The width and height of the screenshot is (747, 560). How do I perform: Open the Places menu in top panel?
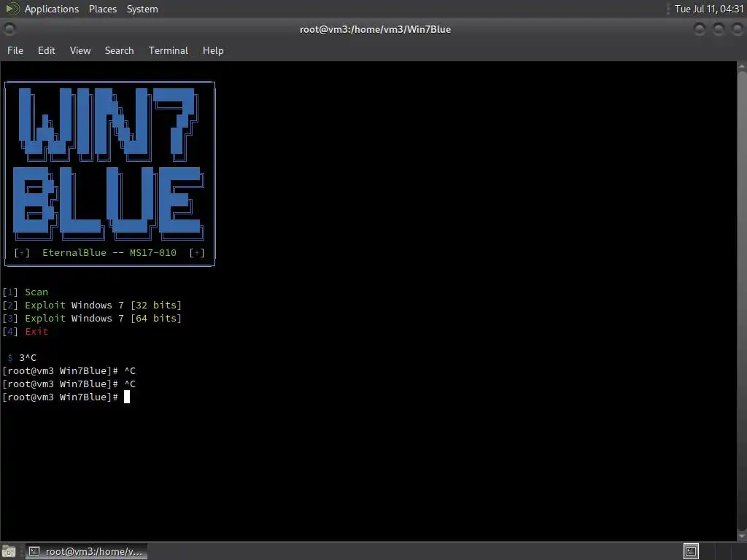[x=102, y=9]
